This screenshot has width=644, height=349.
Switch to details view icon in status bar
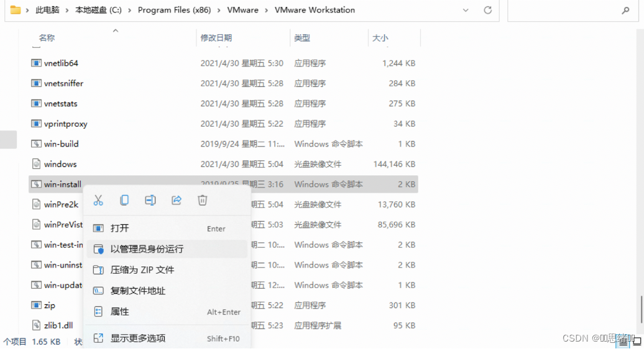(623, 341)
